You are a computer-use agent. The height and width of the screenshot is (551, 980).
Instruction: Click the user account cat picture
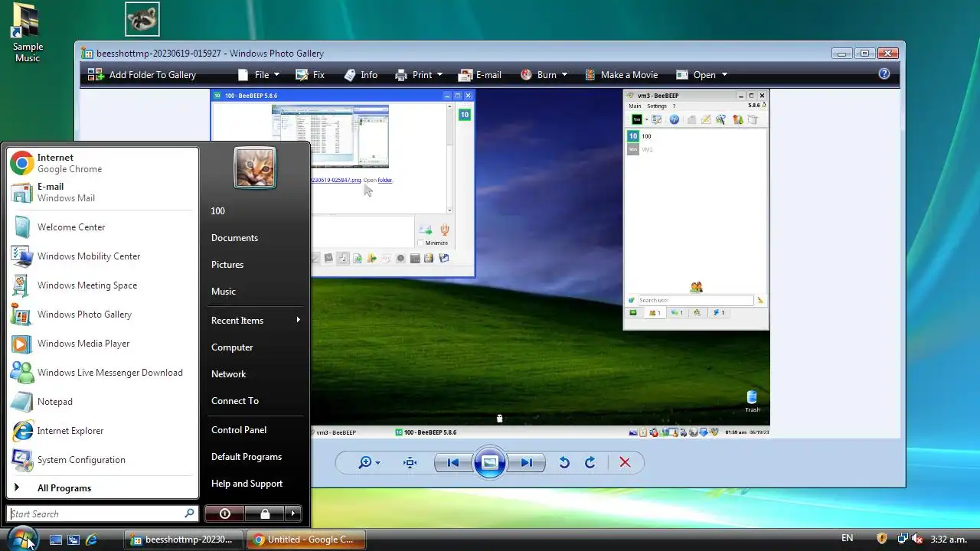(255, 168)
